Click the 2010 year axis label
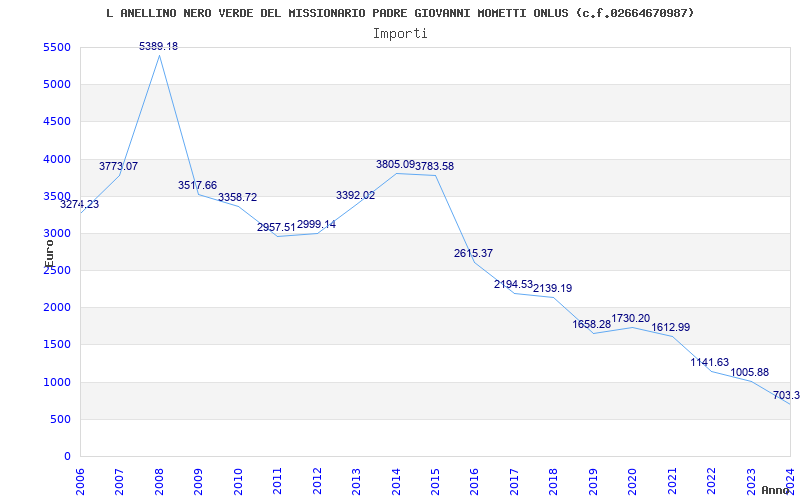Screen dimensions: 800x500 [x=238, y=481]
